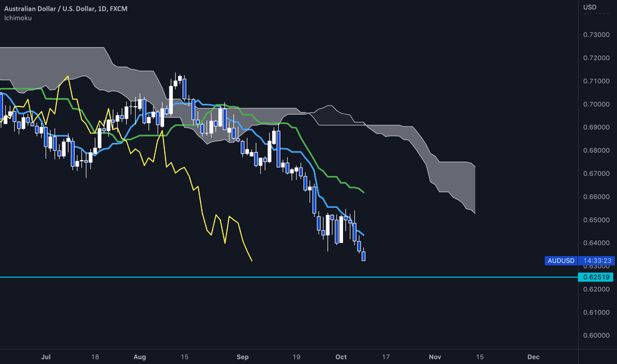Click the 17 date label after Oct
Viewport: 617px width, 364px height.
[385, 357]
